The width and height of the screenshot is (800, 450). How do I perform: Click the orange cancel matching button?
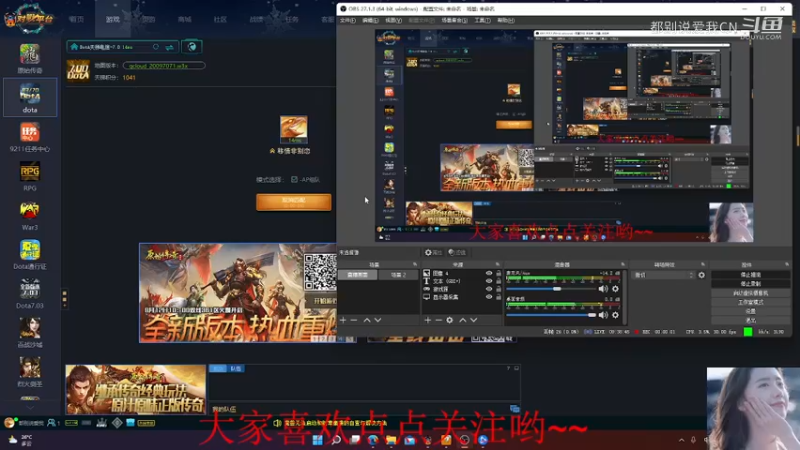(293, 202)
